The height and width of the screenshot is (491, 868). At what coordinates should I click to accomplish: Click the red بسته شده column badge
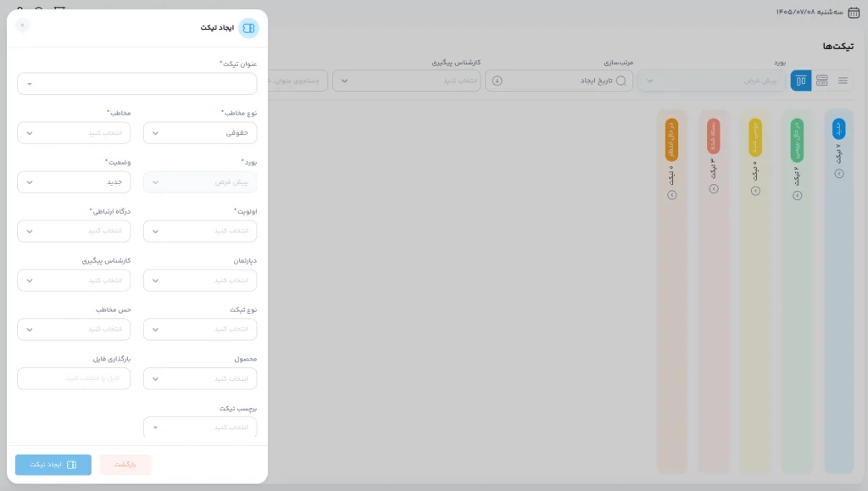coord(714,137)
